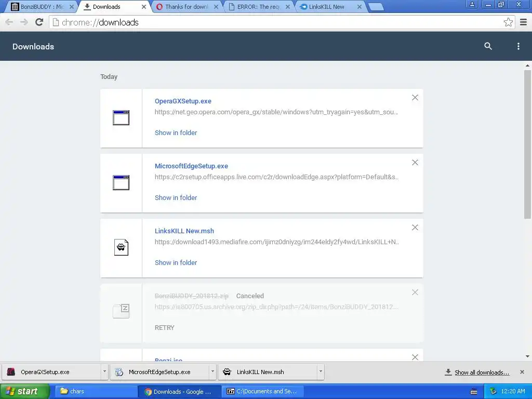Switch to the ERROR tab
Screen dimensions: 532x399
coord(258,7)
